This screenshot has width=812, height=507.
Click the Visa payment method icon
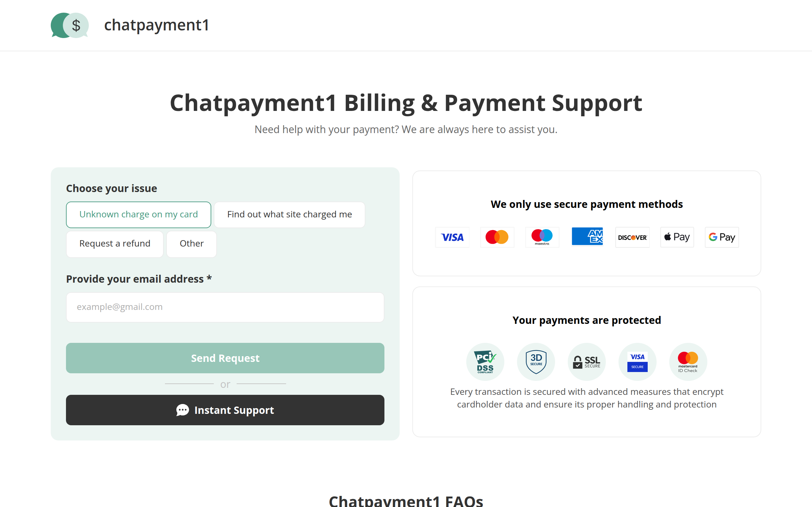pos(452,237)
